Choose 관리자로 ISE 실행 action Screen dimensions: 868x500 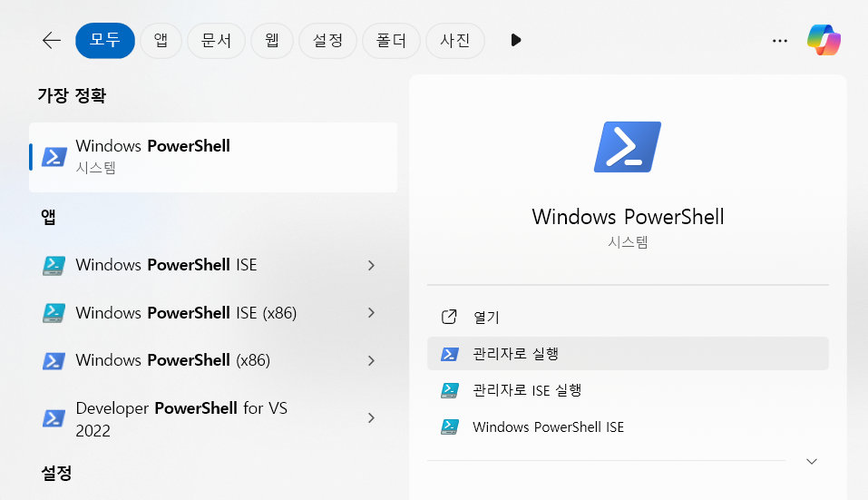[628, 390]
